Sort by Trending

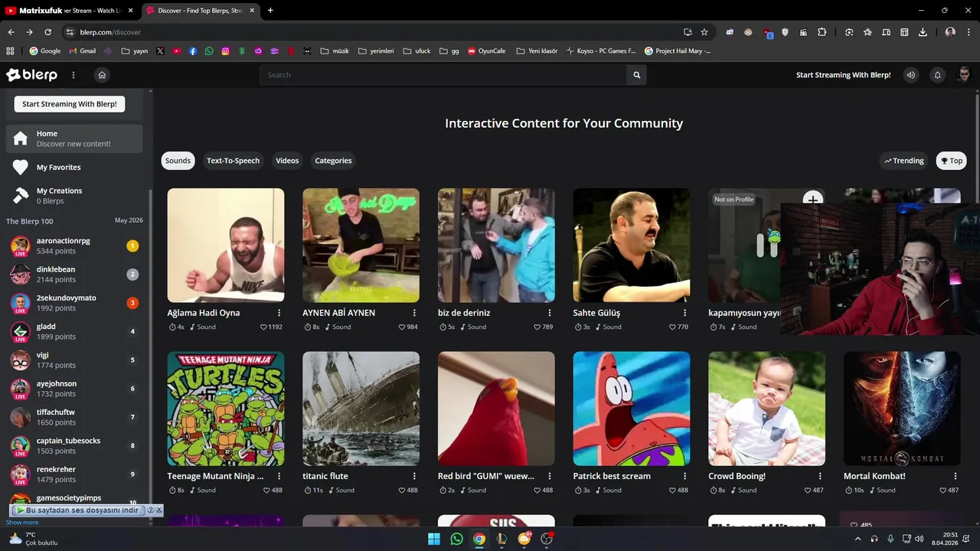904,161
